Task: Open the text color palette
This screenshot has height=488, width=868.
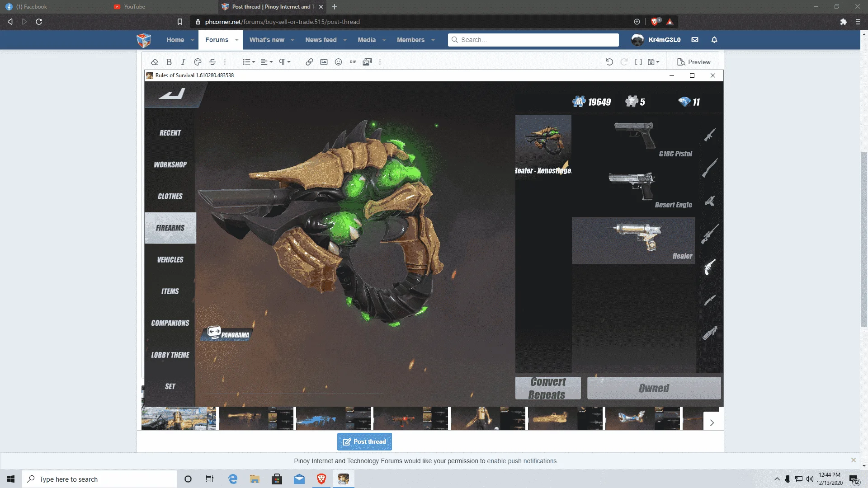Action: tap(198, 62)
